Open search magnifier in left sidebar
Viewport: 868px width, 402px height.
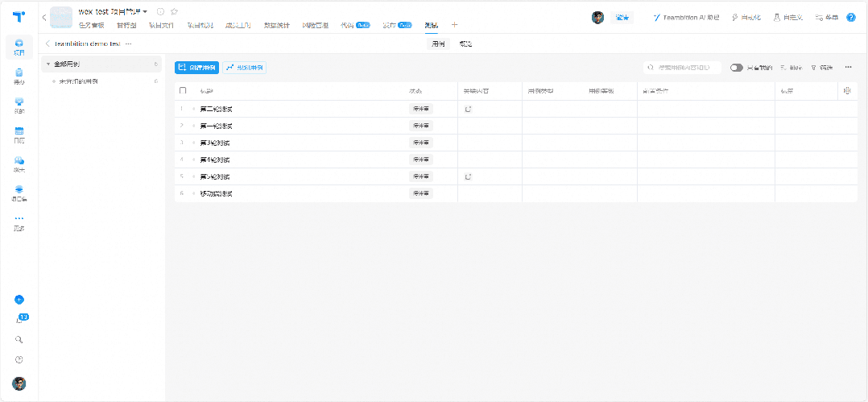tap(19, 340)
